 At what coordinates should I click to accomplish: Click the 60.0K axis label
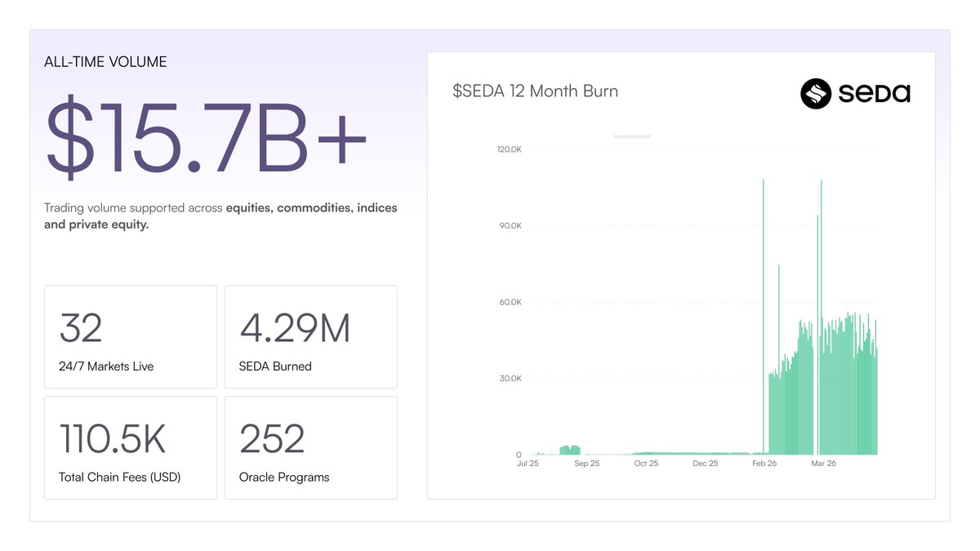click(x=510, y=302)
